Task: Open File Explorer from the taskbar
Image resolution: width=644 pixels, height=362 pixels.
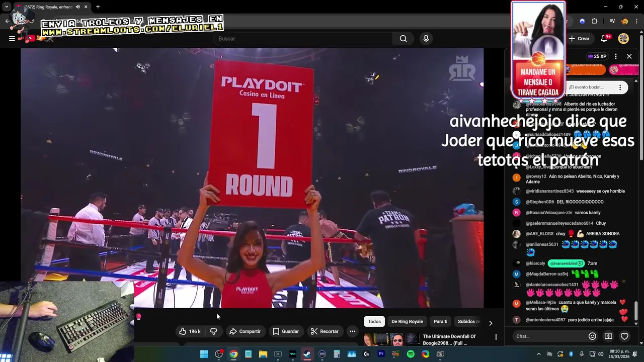Action: pyautogui.click(x=263, y=354)
